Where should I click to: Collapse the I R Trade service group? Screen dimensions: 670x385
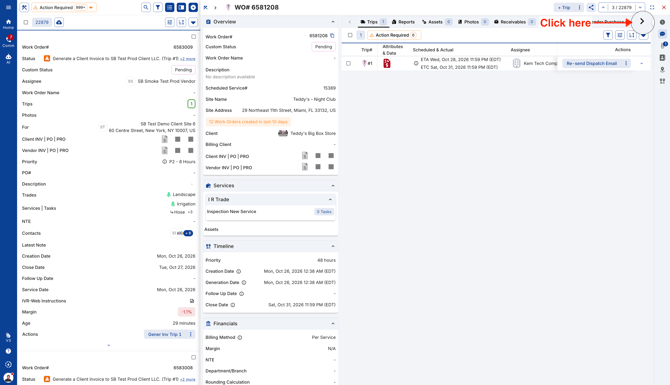pos(330,200)
